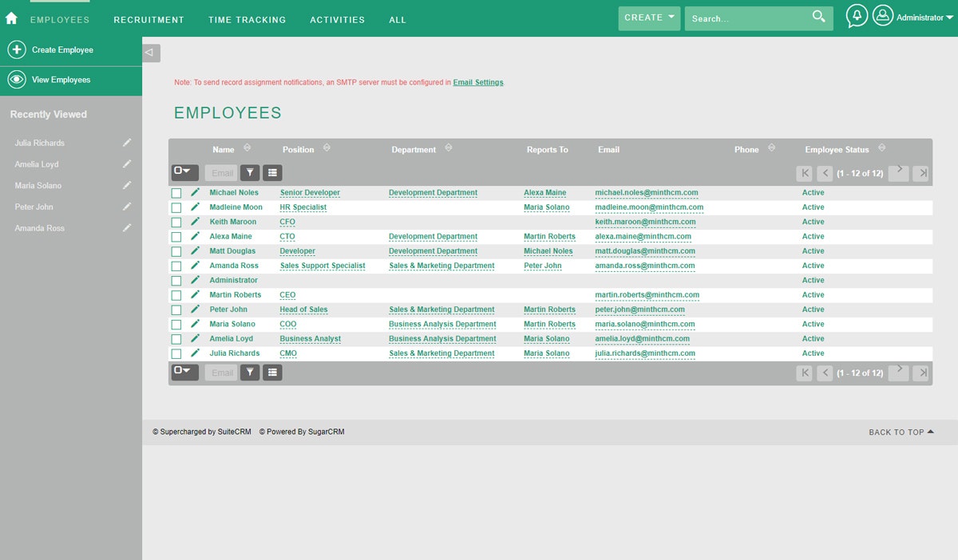Open Julia Richards in Recently Viewed
958x560 pixels.
40,143
